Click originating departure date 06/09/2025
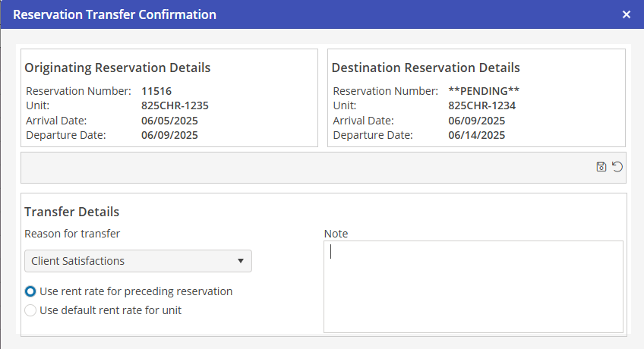644x349 pixels. 169,135
